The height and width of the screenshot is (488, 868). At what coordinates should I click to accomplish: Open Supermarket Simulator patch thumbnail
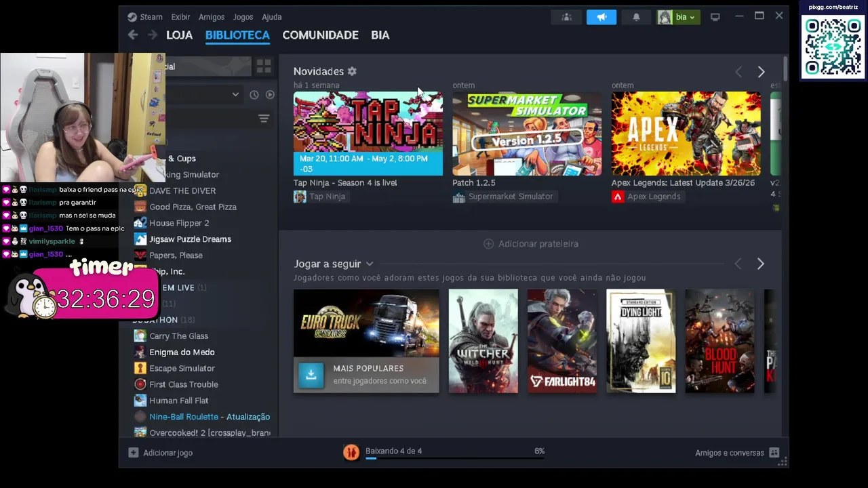527,134
